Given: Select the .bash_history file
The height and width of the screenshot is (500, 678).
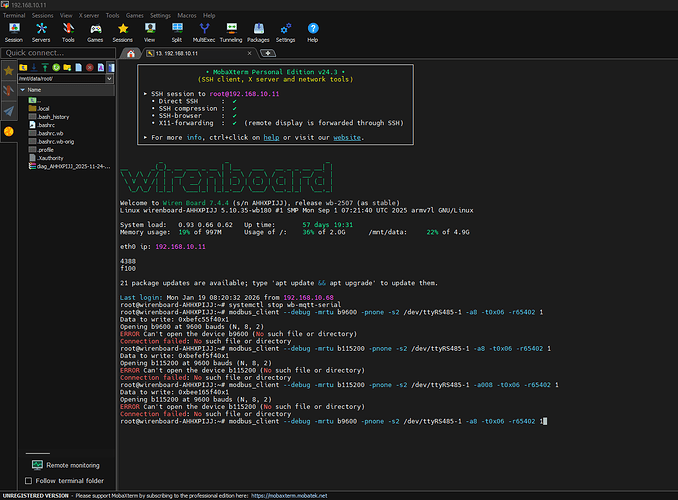Looking at the screenshot, I should (52, 117).
